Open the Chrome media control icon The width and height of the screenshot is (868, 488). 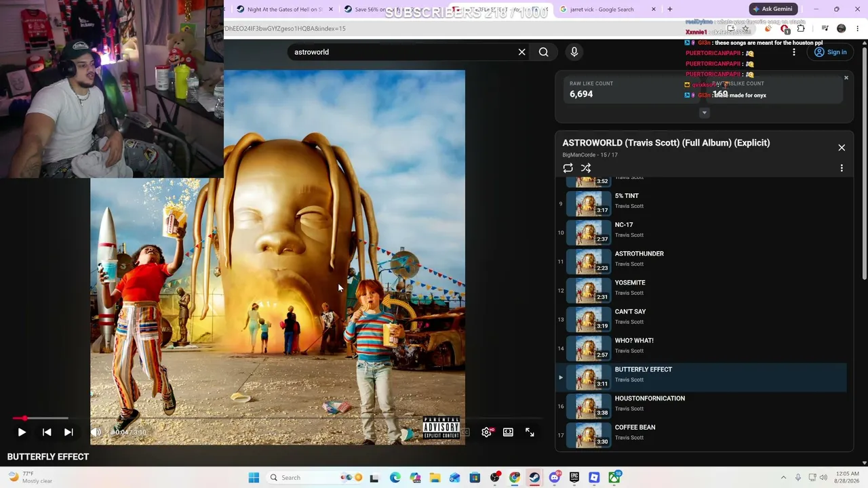825,28
